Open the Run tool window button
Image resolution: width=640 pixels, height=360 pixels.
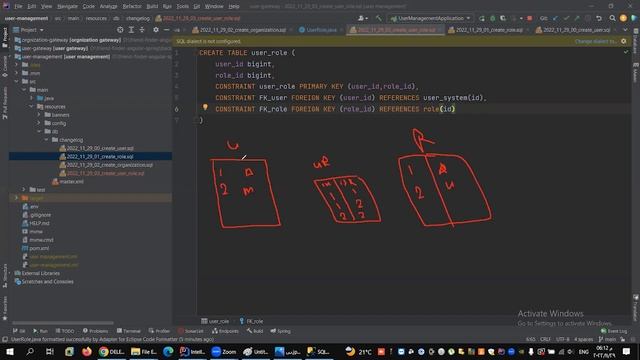click(x=40, y=331)
